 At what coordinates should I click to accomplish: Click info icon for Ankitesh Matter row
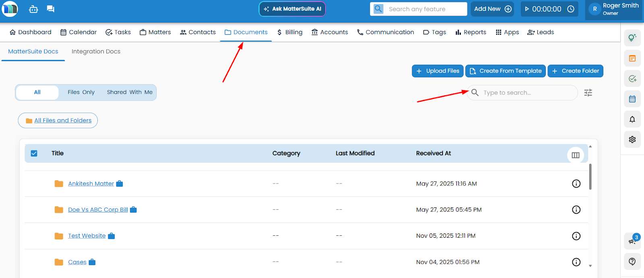pyautogui.click(x=576, y=183)
